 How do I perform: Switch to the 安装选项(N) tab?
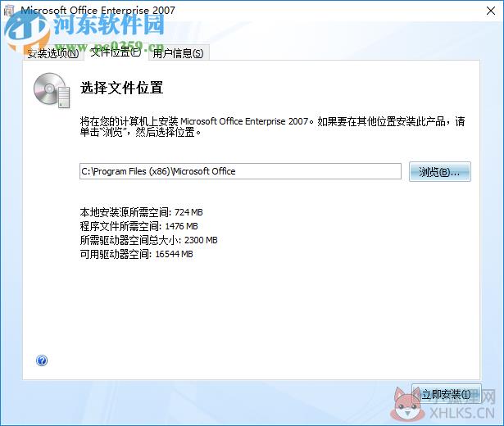[52, 52]
